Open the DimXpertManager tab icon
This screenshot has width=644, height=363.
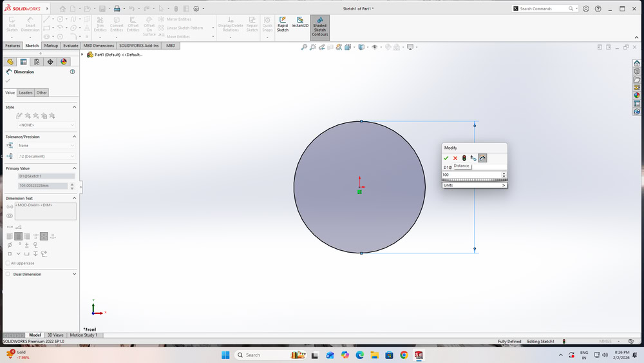click(x=50, y=62)
